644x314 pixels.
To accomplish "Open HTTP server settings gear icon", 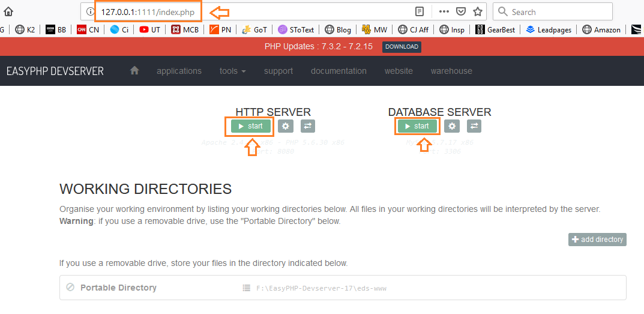I will coord(286,126).
